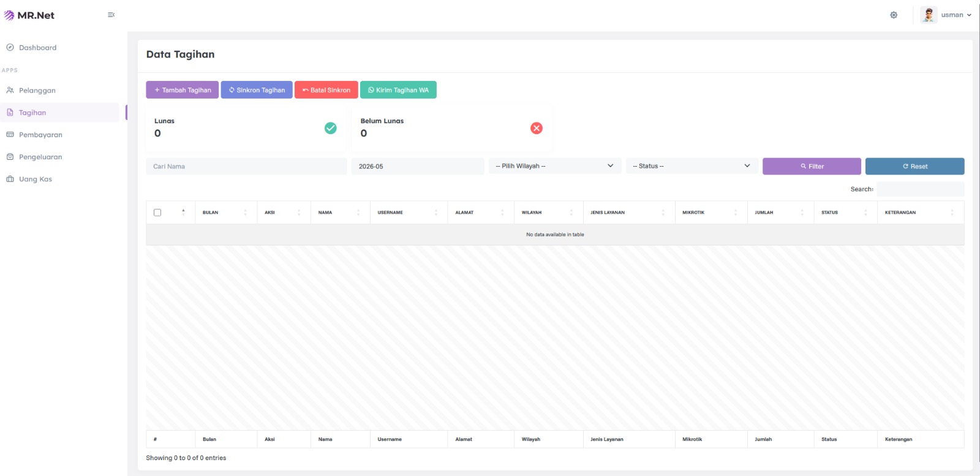Click red cross icon on Belum Lunas card
Image resolution: width=980 pixels, height=476 pixels.
pyautogui.click(x=537, y=128)
